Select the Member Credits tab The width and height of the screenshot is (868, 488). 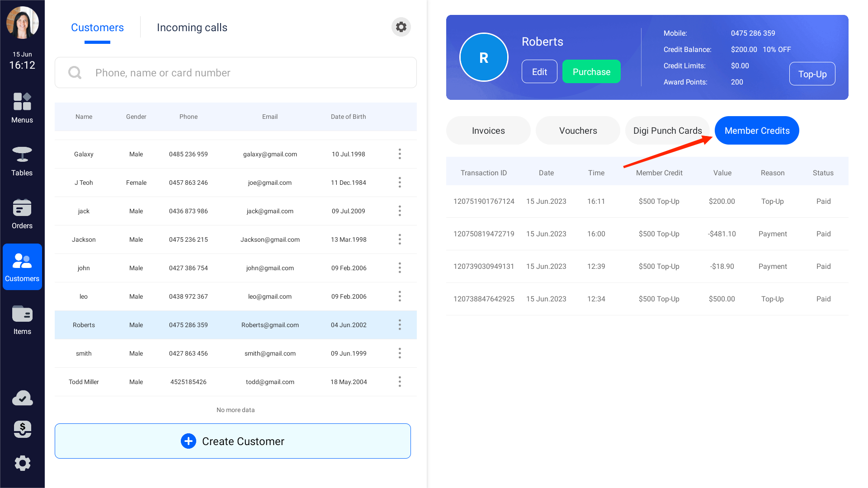coord(757,131)
